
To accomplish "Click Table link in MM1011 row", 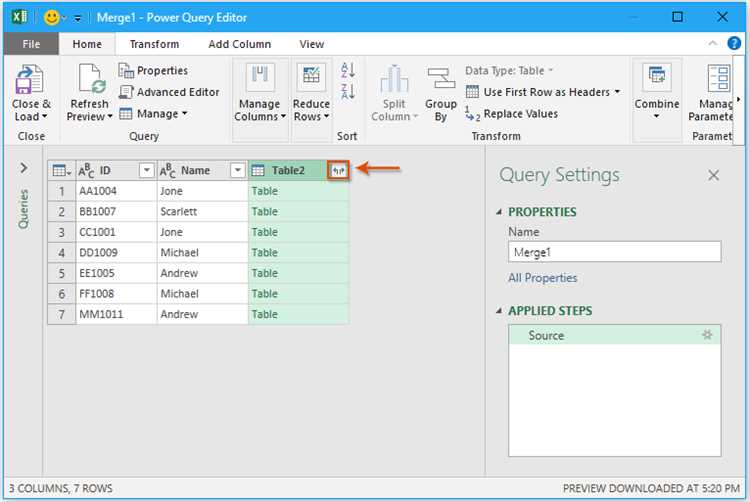I will tap(265, 314).
